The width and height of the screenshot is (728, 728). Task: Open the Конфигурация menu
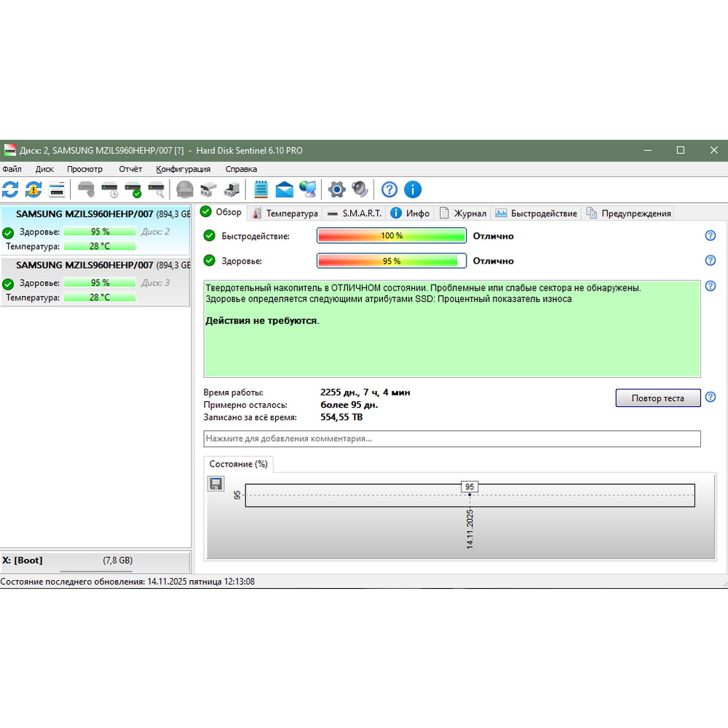tap(183, 169)
